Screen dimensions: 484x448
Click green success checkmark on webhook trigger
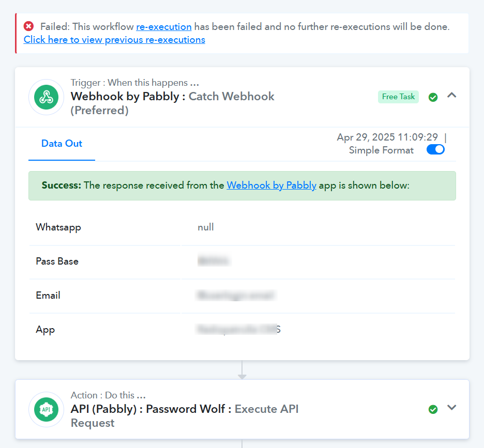click(433, 97)
